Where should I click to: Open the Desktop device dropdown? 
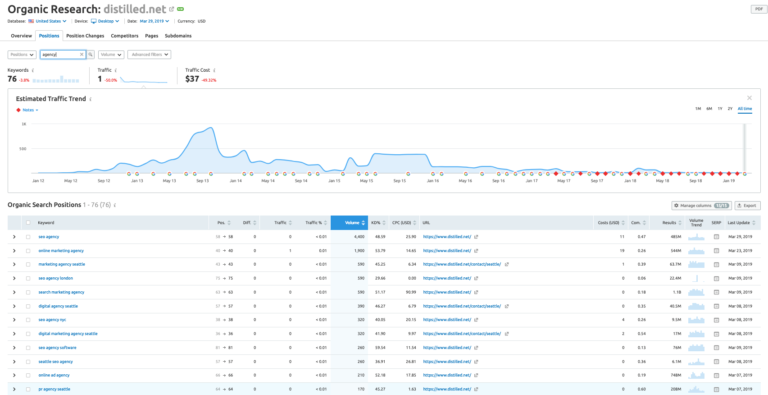click(x=105, y=21)
